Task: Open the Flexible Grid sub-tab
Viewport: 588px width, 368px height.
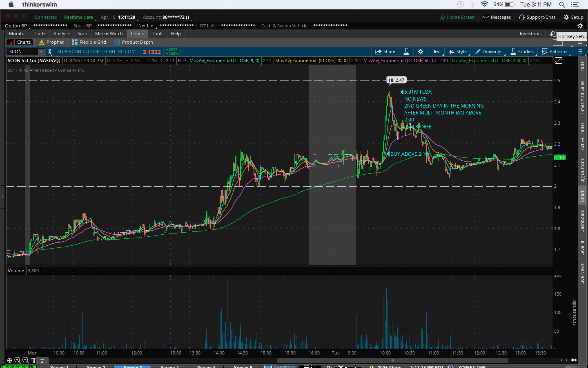Action: (89, 42)
